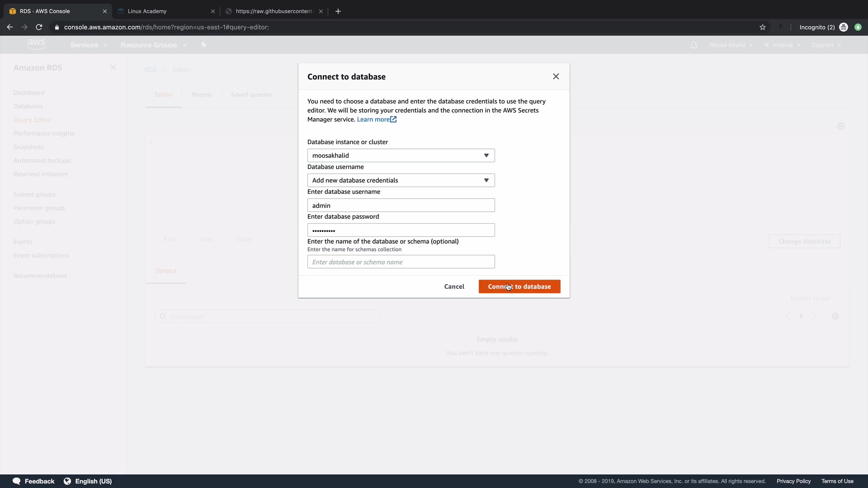Close the Connect to database dialog
868x488 pixels.
coord(556,76)
